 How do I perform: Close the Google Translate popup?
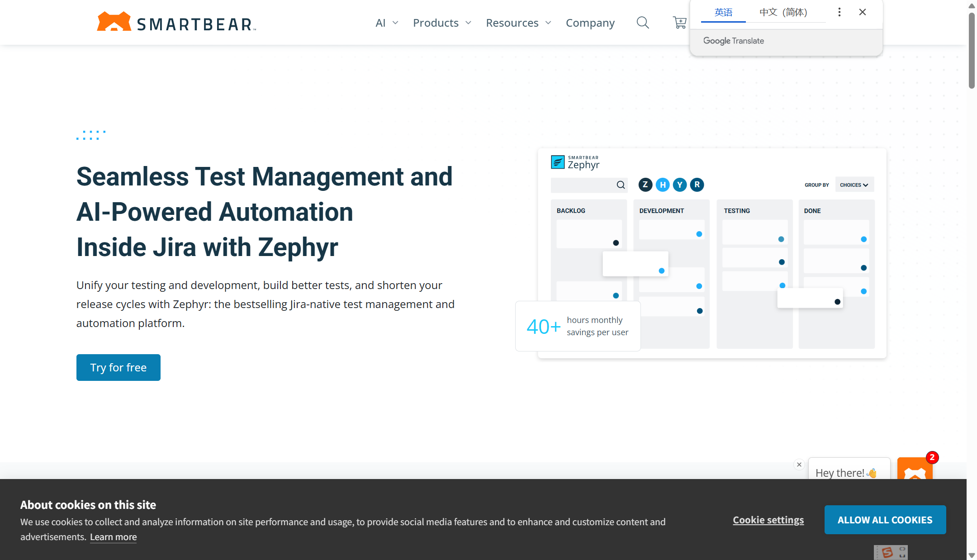pyautogui.click(x=862, y=12)
